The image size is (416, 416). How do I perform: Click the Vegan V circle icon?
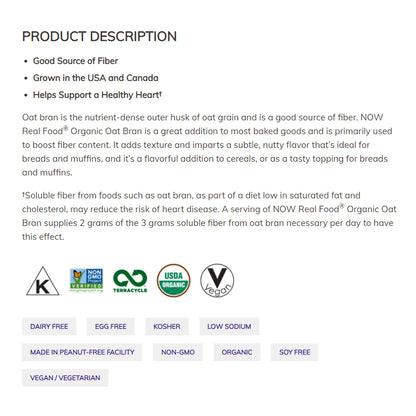(x=217, y=280)
